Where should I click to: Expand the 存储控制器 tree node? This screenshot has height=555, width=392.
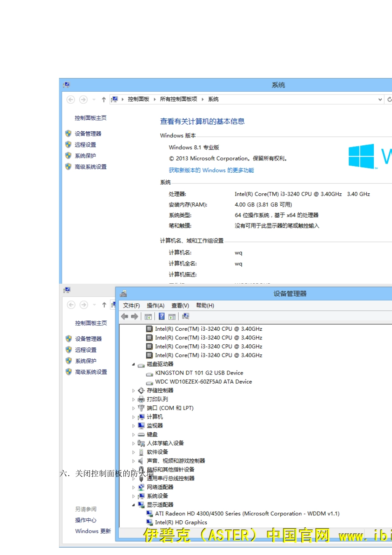tap(133, 391)
